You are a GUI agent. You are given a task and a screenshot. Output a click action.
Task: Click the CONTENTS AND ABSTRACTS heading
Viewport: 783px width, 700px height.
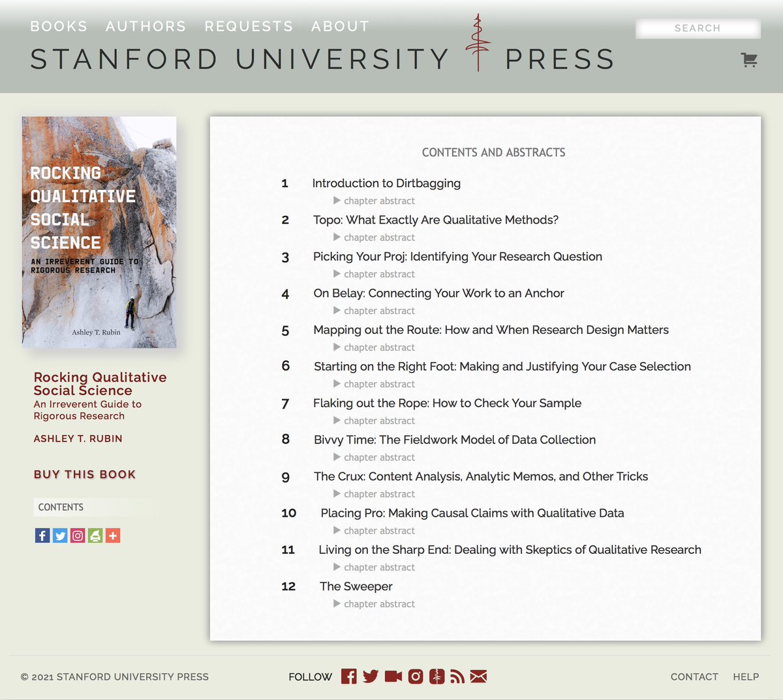494,153
